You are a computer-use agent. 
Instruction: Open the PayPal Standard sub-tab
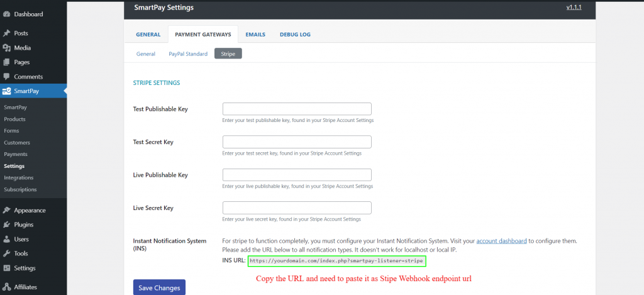(188, 54)
